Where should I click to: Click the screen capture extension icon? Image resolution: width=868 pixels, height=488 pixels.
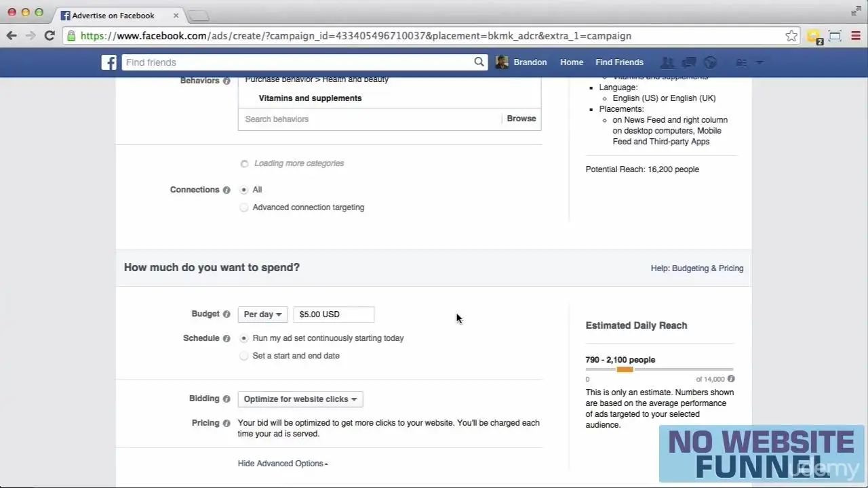(x=835, y=36)
